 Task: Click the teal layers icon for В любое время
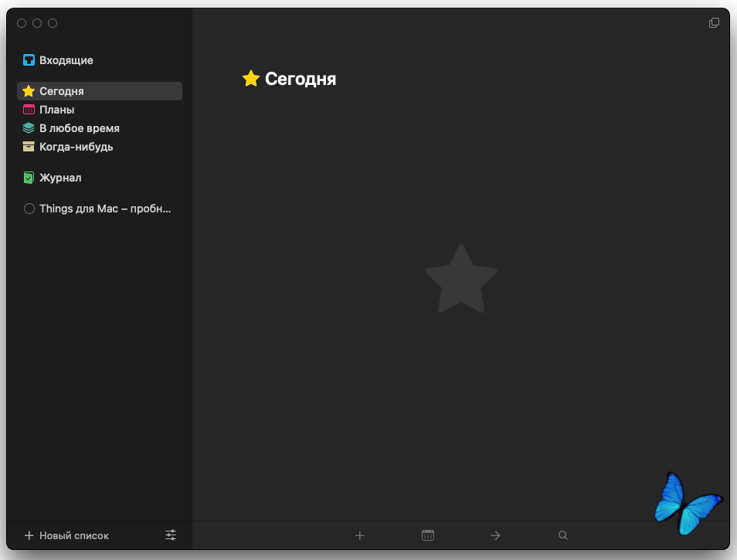coord(29,128)
